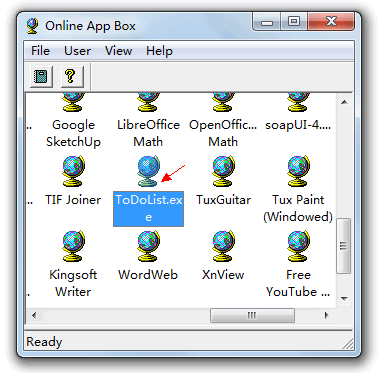
Task: Click the Google SketchUp label
Action: (x=73, y=133)
